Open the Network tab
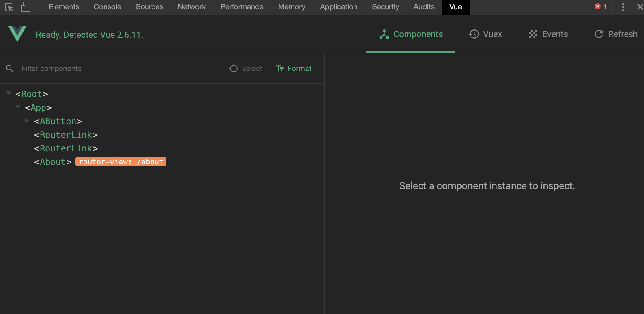Screen dimensions: 644x314 click(192, 7)
